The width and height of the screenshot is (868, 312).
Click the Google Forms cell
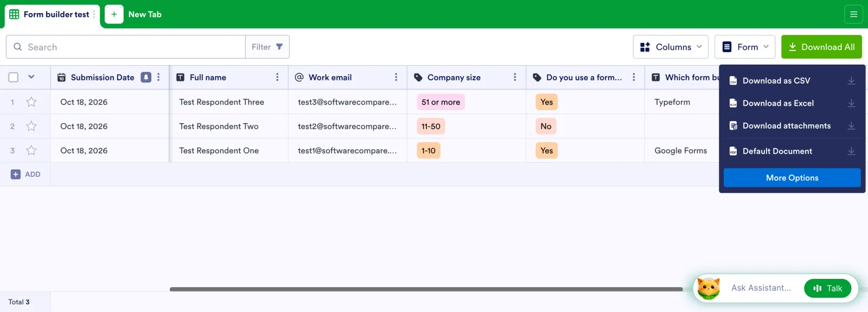682,151
